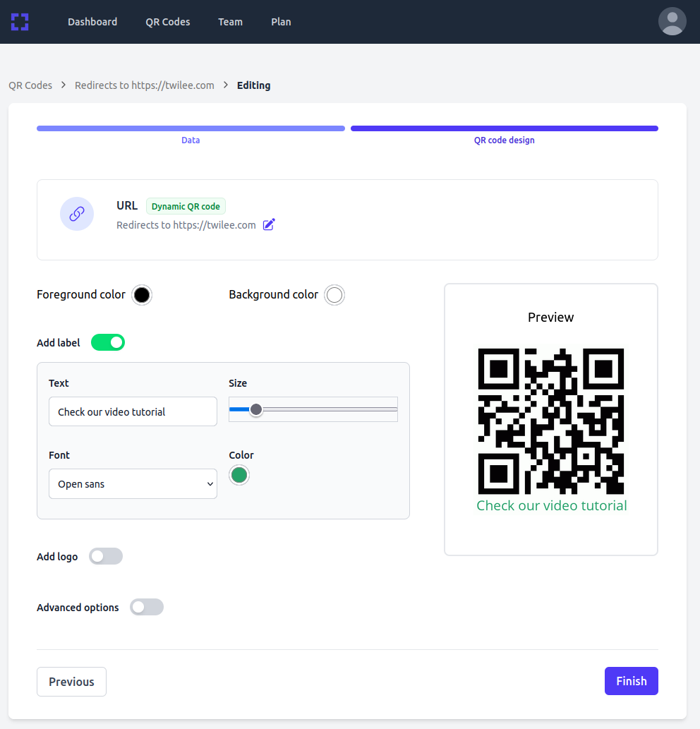The width and height of the screenshot is (700, 729).
Task: Focus the label Text input field
Action: click(133, 411)
